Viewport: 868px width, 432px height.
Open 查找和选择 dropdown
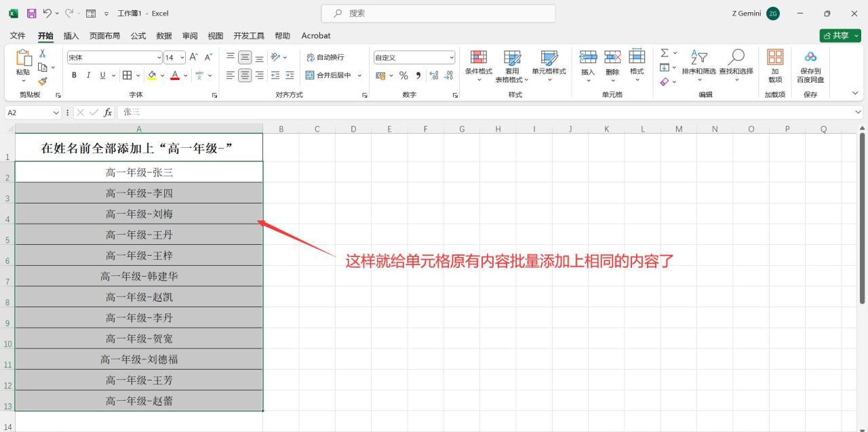click(736, 66)
